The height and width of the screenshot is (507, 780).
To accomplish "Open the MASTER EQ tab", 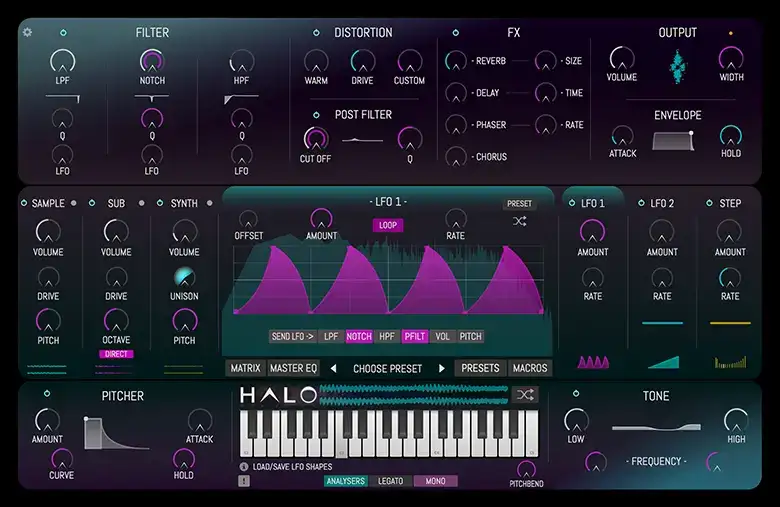I will pyautogui.click(x=293, y=368).
